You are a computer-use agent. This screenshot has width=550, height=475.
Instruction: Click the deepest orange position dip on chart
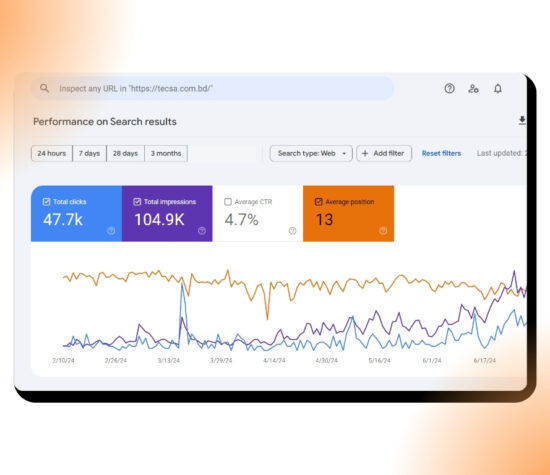click(x=267, y=318)
